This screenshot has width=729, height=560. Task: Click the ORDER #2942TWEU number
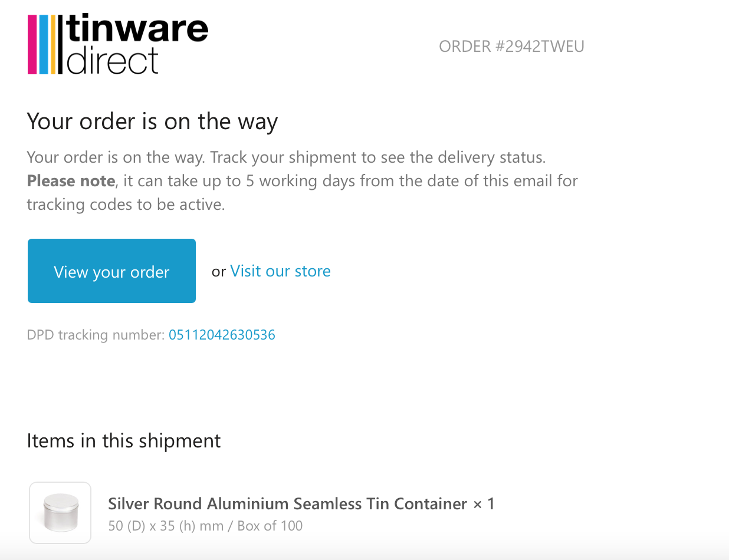pyautogui.click(x=511, y=47)
